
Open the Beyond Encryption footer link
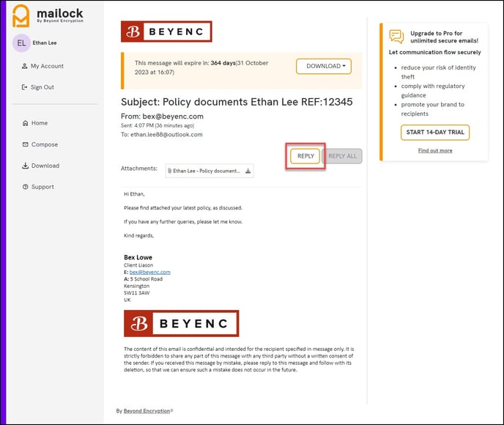147,411
